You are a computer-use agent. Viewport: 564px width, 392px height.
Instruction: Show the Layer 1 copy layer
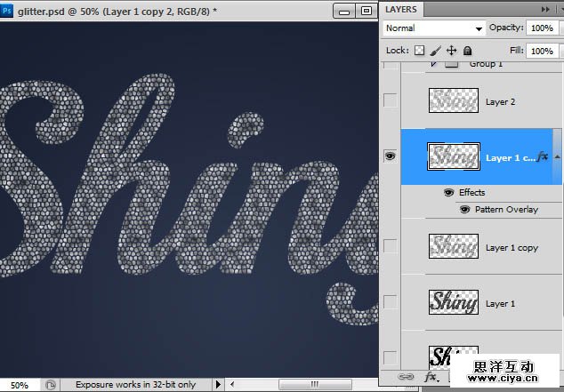391,247
